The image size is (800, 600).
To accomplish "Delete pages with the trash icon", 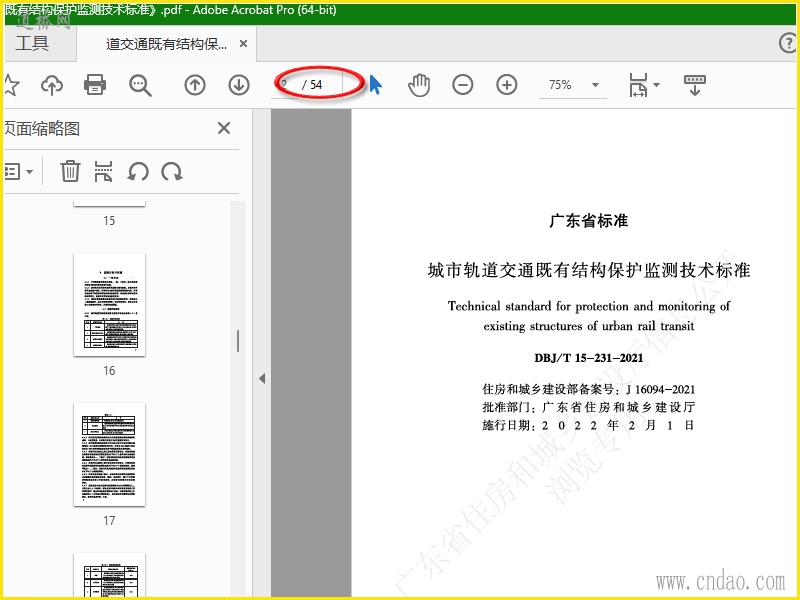I will 70,171.
